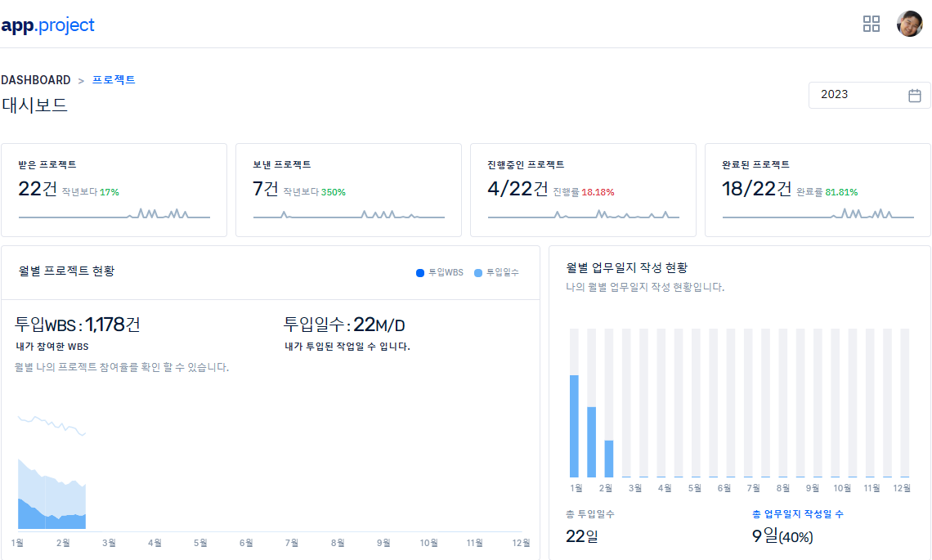Click the 1월 bar in work log chart

point(574,425)
